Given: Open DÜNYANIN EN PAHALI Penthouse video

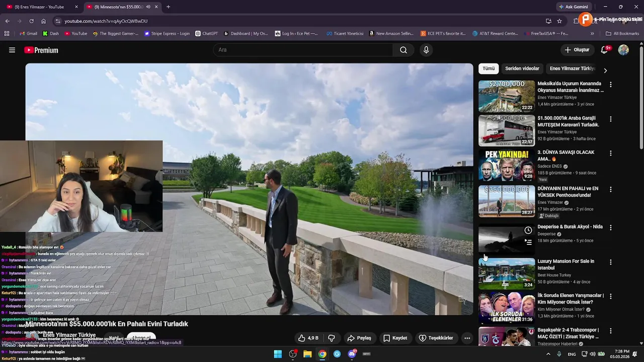Looking at the screenshot, I should point(507,201).
